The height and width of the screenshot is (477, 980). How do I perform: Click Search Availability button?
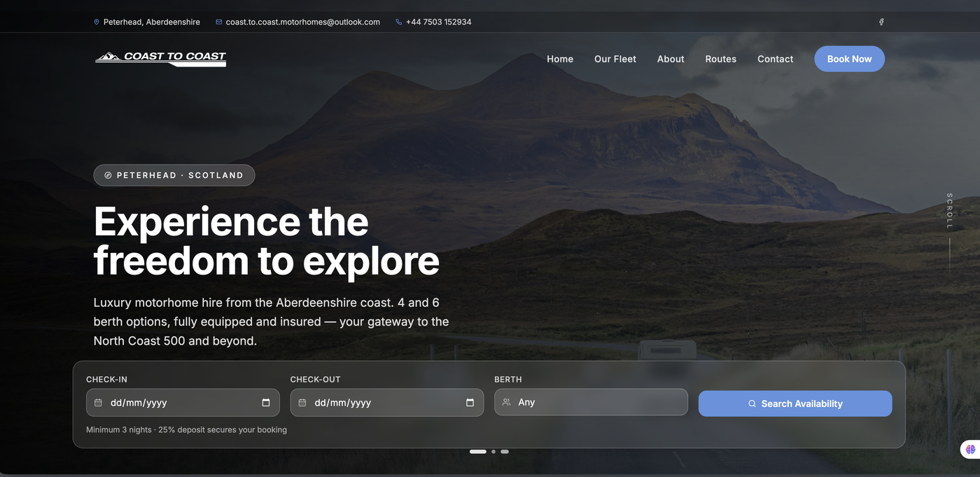[795, 403]
